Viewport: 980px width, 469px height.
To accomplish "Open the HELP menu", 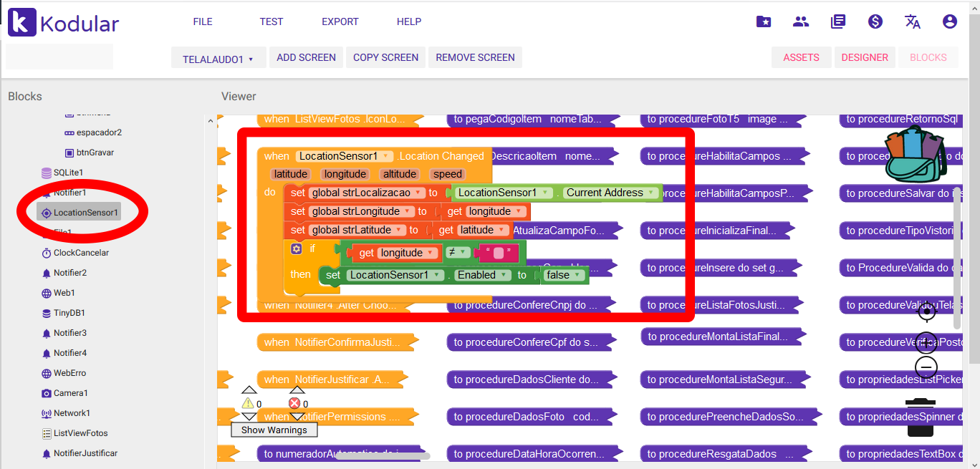I will point(409,21).
